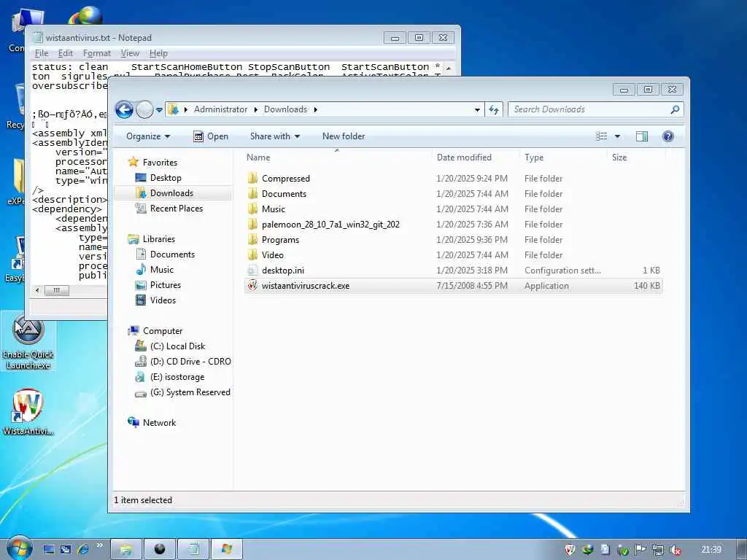Screen dimensions: 747x560
Task: Open the address bar history dropdown
Action: (477, 110)
